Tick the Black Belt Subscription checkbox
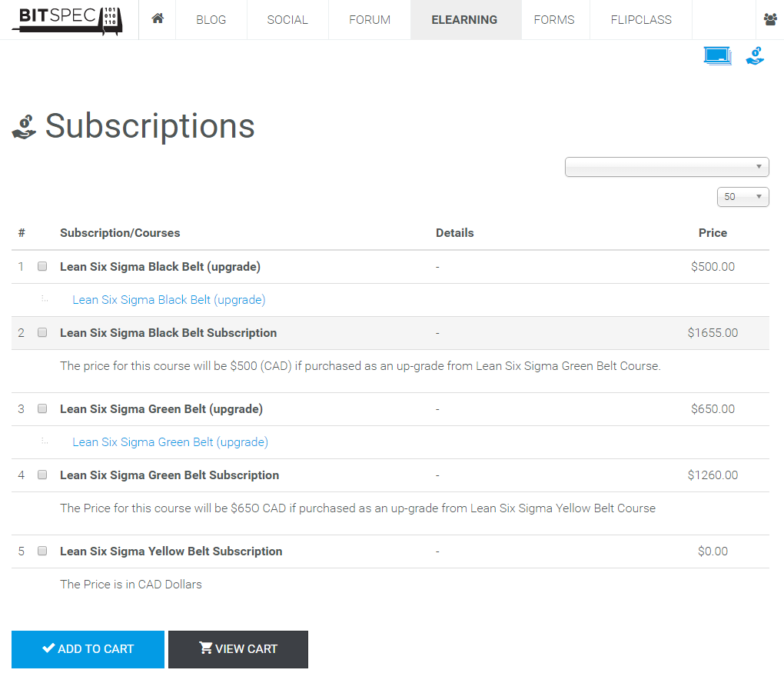 tap(42, 332)
